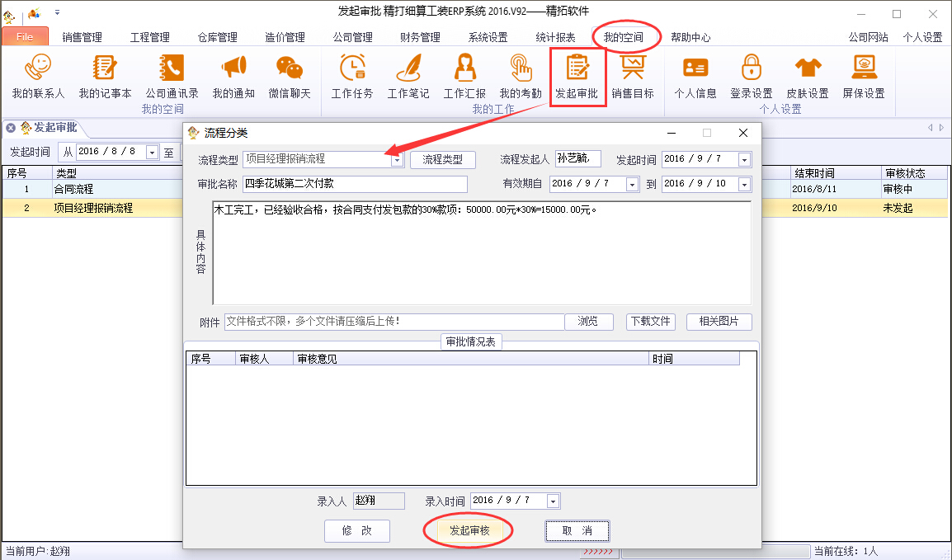The height and width of the screenshot is (560, 952).
Task: Open 公司通讯录 company directory icon
Action: [x=172, y=68]
